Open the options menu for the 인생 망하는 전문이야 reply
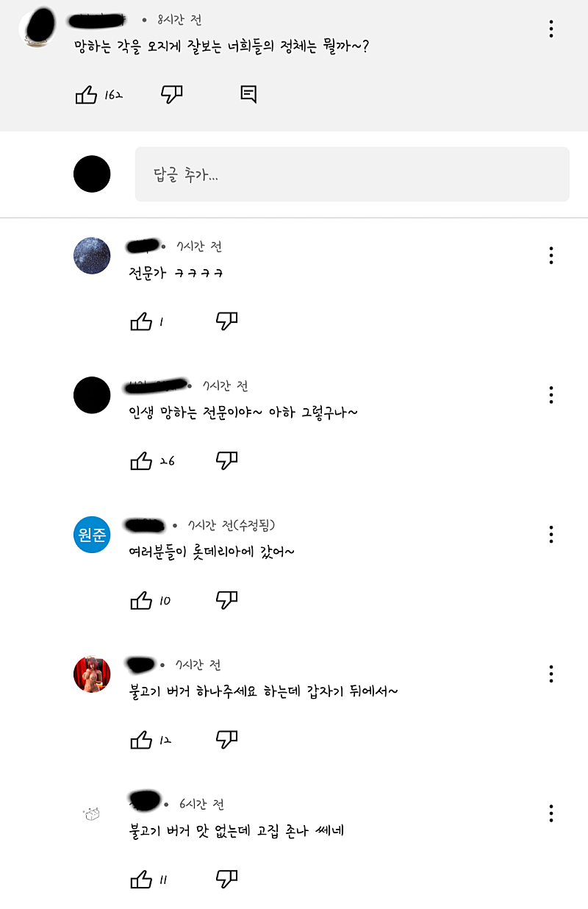Image resolution: width=588 pixels, height=909 pixels. pyautogui.click(x=551, y=395)
